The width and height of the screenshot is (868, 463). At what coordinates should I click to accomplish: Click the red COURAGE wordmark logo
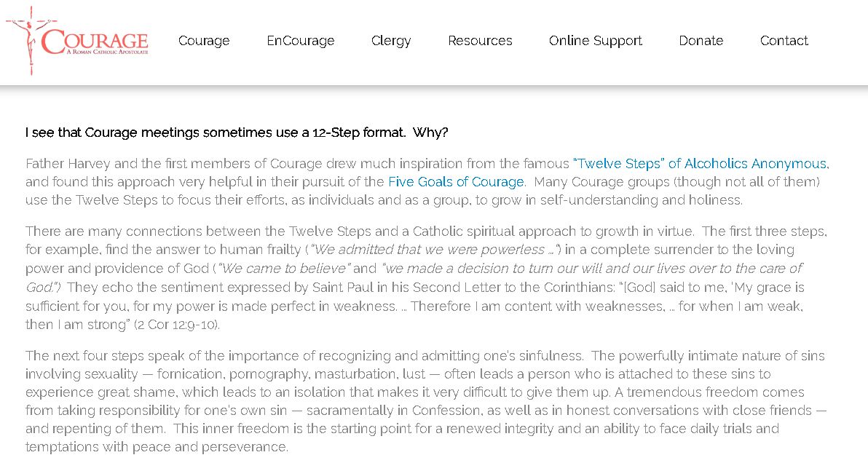tap(95, 40)
